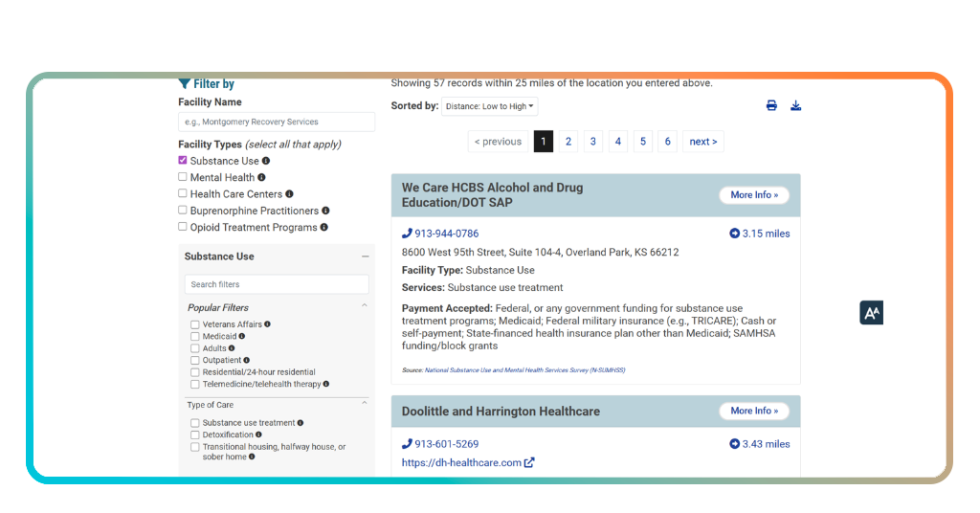980x513 pixels.
Task: Open the Sorted by Distance dropdown
Action: [x=489, y=106]
